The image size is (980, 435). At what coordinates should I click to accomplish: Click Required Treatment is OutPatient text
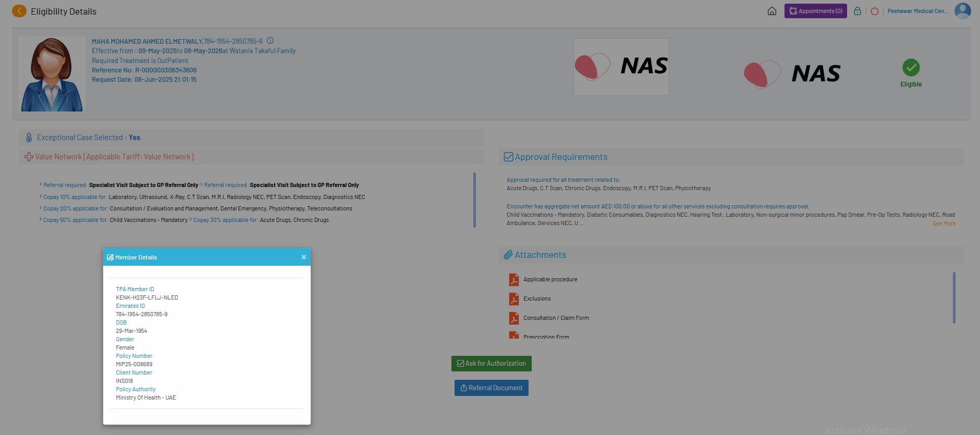click(140, 60)
